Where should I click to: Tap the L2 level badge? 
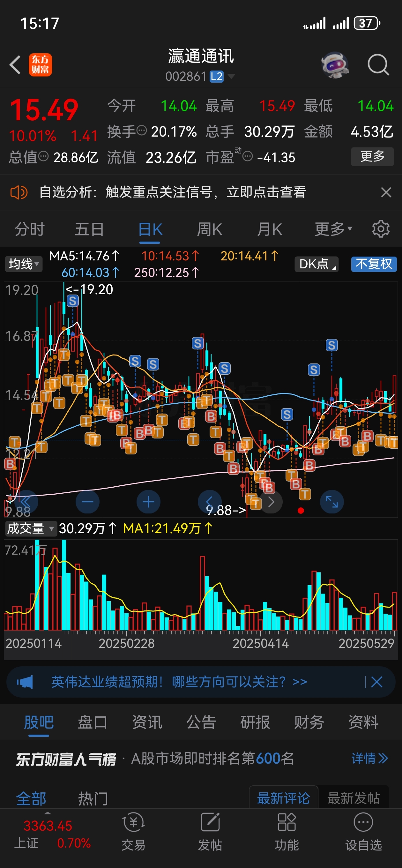coord(216,77)
